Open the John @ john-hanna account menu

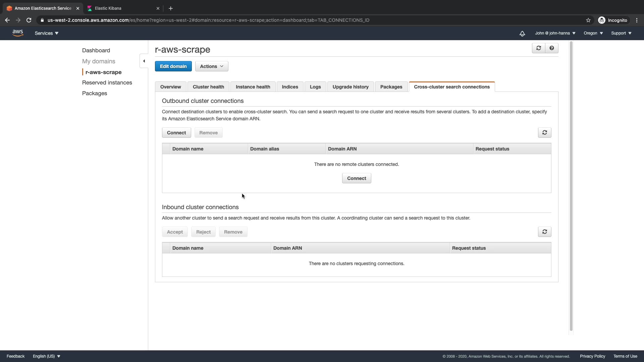pyautogui.click(x=555, y=33)
